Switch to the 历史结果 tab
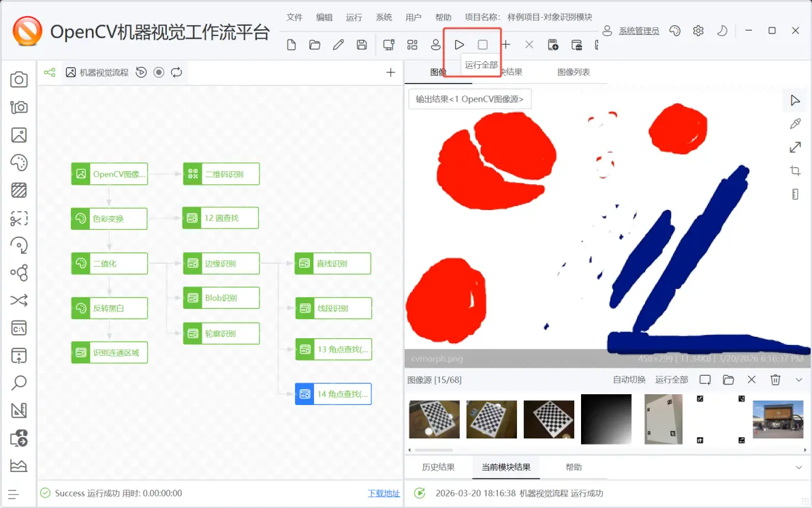Viewport: 812px width, 508px height. (x=438, y=468)
